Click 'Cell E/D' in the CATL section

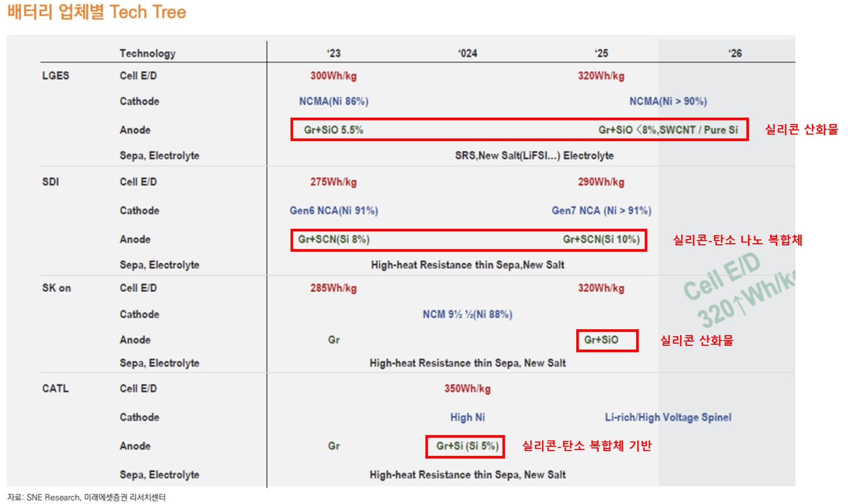coord(138,389)
